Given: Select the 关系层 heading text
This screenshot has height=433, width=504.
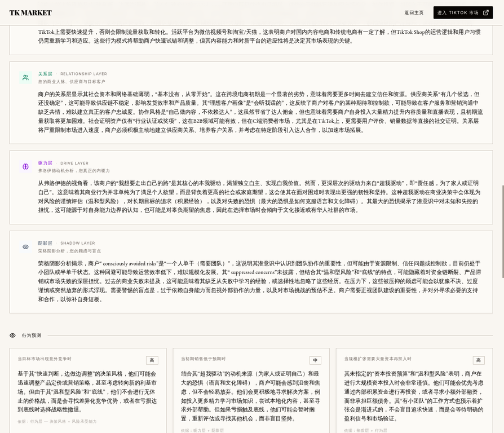Looking at the screenshot, I should pos(45,74).
